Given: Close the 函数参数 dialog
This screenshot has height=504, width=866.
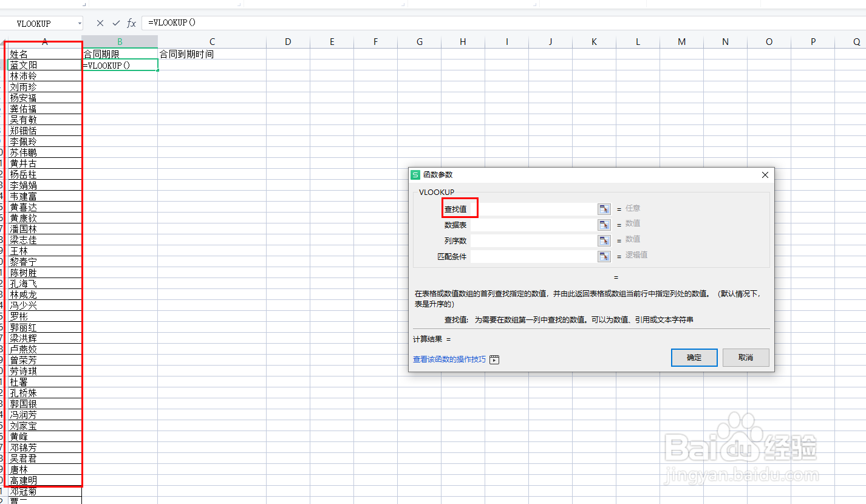Looking at the screenshot, I should 765,175.
